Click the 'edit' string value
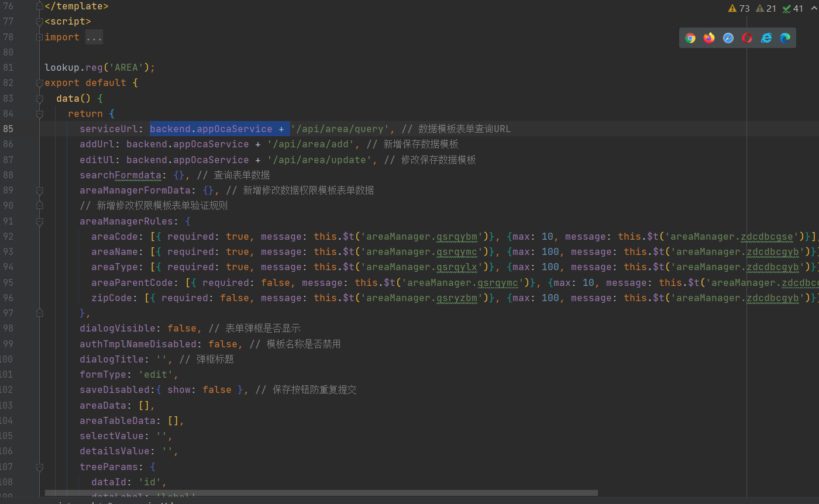The height and width of the screenshot is (504, 819). 156,374
